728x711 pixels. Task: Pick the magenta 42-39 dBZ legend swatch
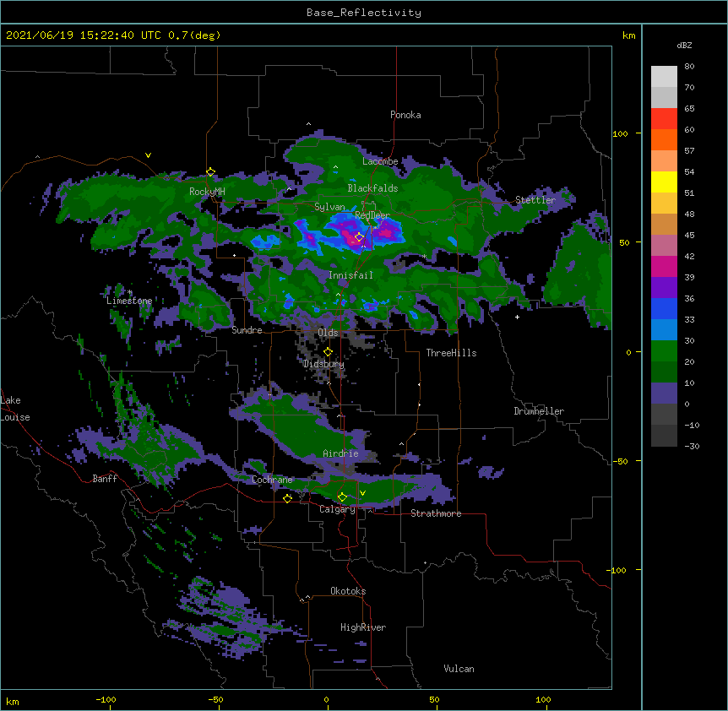pyautogui.click(x=664, y=266)
